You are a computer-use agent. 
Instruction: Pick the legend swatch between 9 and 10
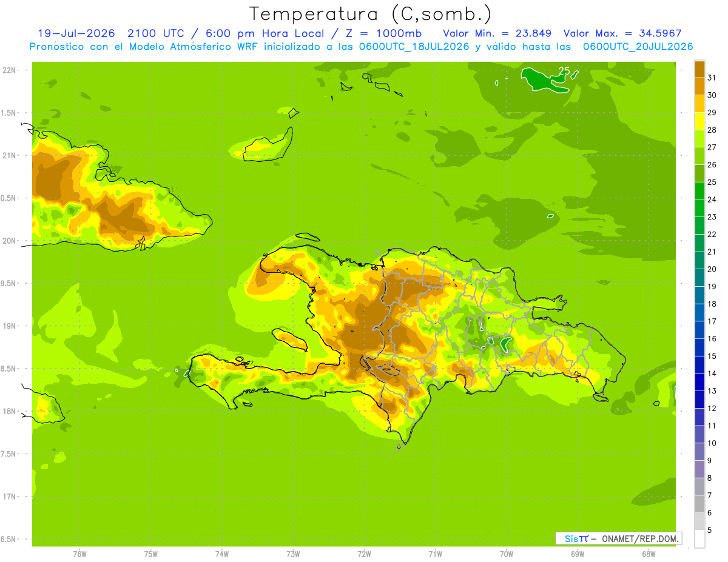pyautogui.click(x=699, y=452)
